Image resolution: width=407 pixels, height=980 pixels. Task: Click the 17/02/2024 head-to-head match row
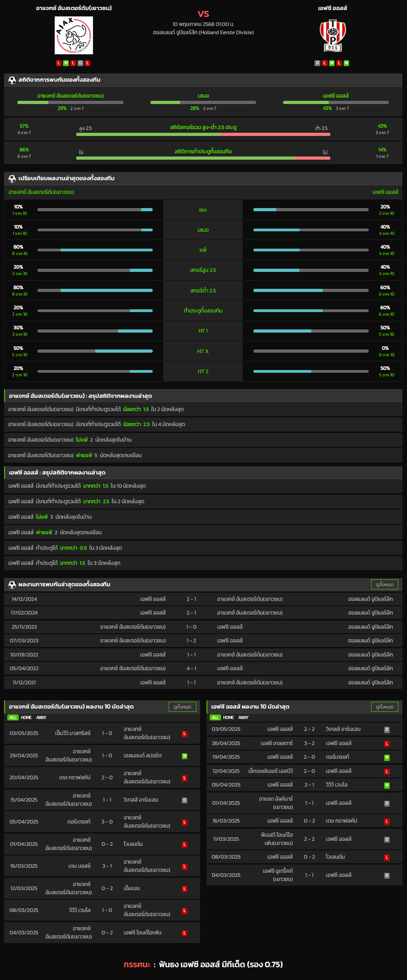203,613
